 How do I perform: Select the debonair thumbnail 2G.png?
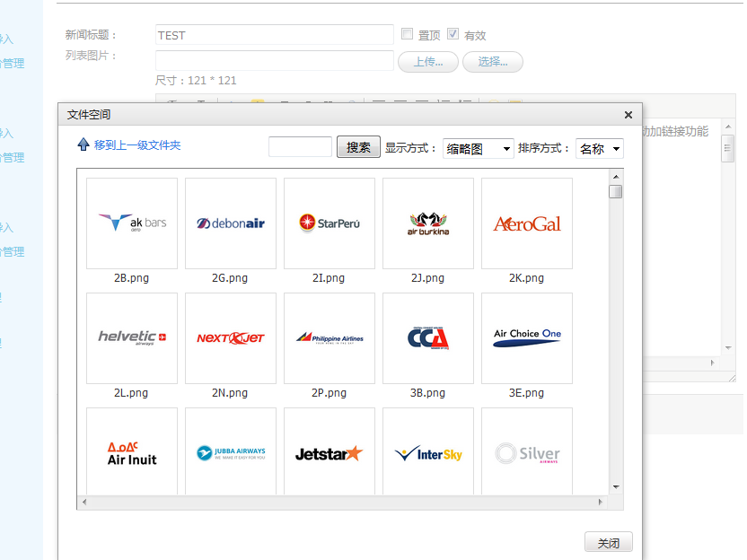point(231,223)
